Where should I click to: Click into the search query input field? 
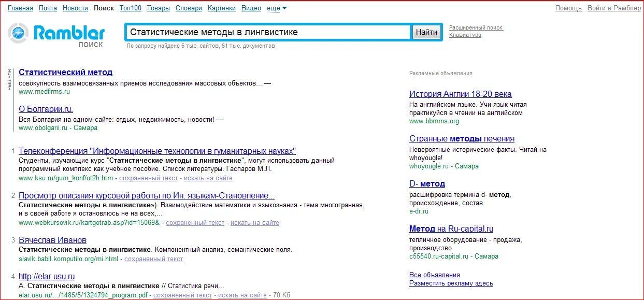pyautogui.click(x=268, y=32)
